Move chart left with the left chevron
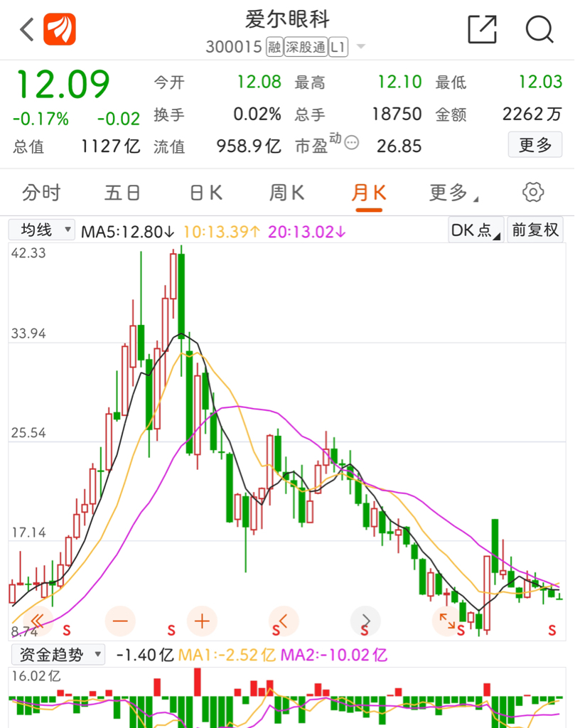The height and width of the screenshot is (728, 575). tap(284, 621)
